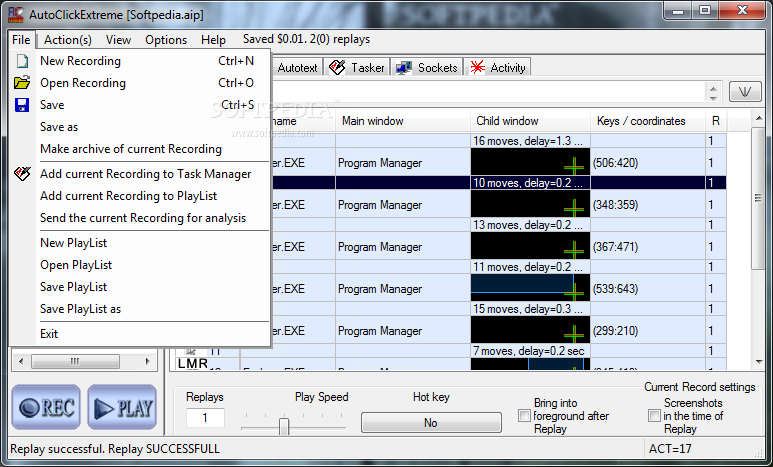Click right arrow of horizontal scrollbar
This screenshot has height=467, width=773.
tap(147, 361)
